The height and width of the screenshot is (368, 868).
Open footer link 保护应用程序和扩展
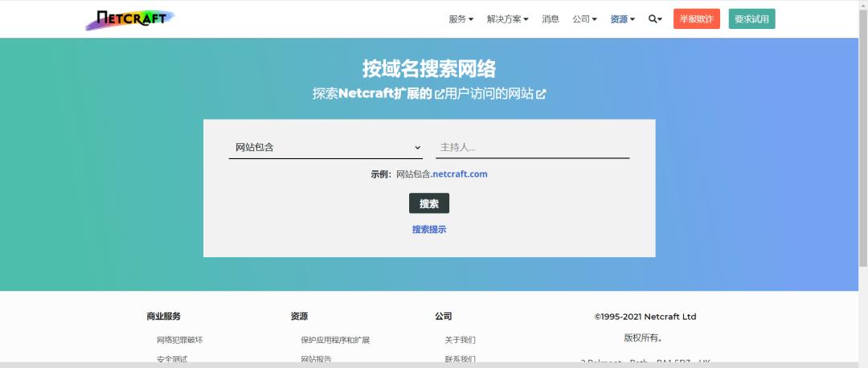pyautogui.click(x=335, y=340)
